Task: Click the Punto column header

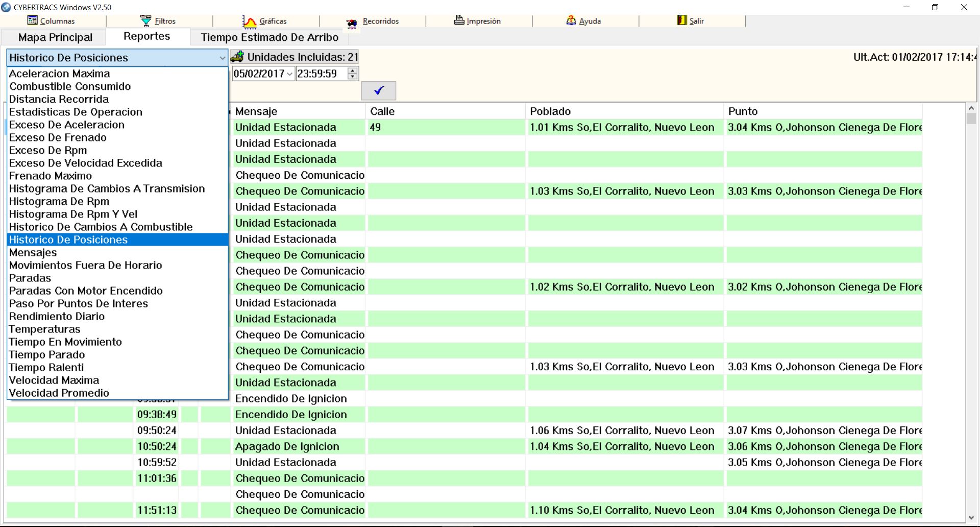Action: click(823, 111)
